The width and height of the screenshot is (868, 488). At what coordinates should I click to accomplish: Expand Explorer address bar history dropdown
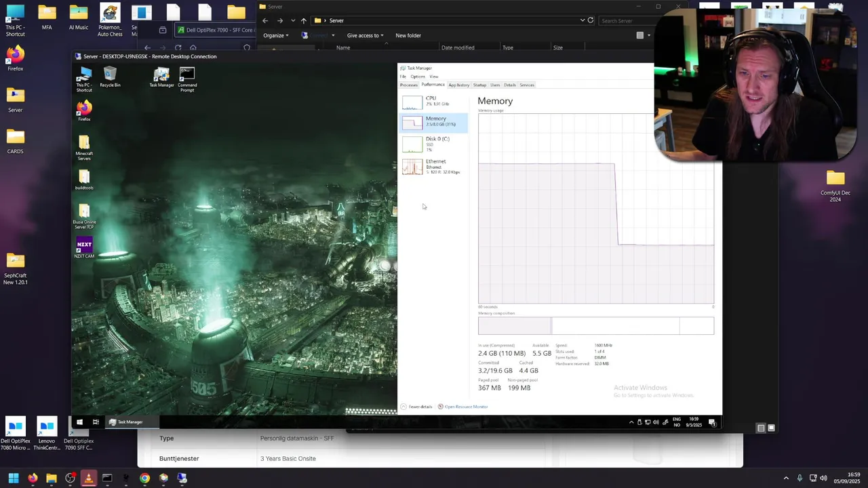click(582, 20)
